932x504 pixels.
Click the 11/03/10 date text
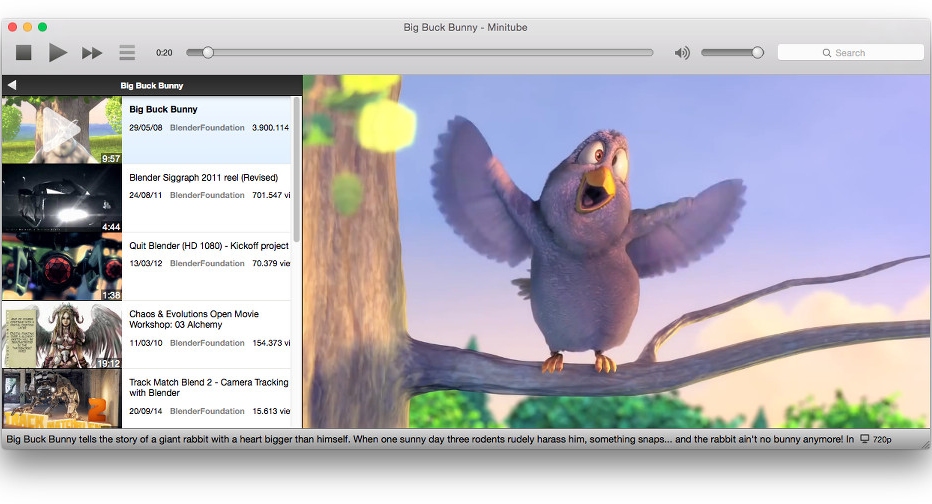click(x=146, y=343)
